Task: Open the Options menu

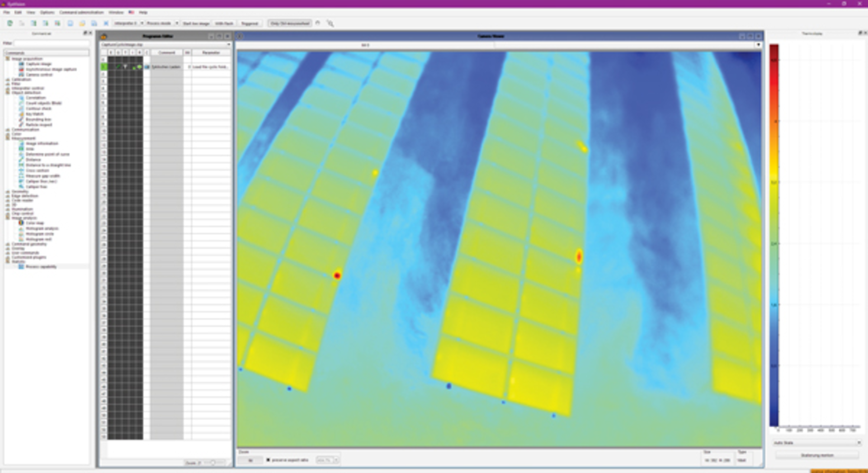Action: click(47, 12)
